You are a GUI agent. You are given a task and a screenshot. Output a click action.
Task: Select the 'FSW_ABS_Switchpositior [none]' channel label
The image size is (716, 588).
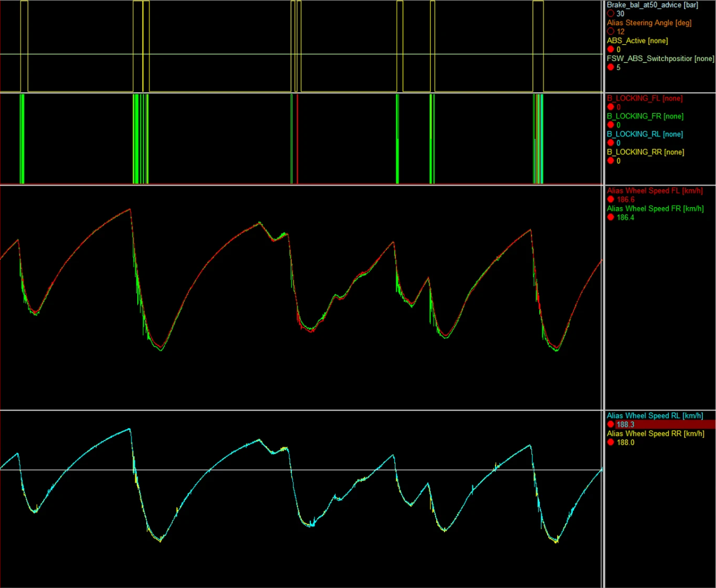pyautogui.click(x=661, y=58)
